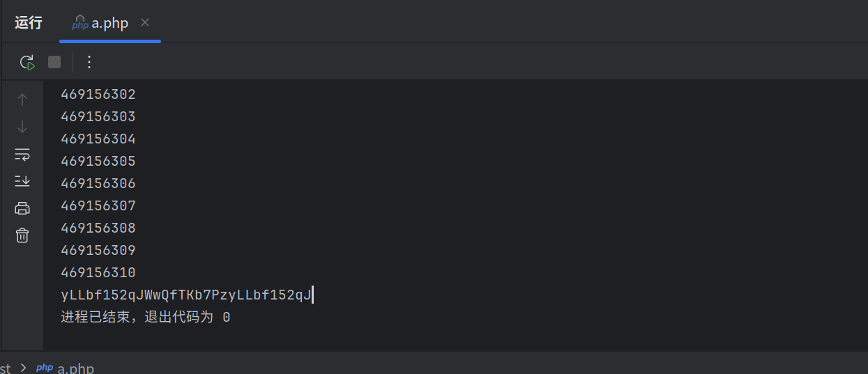Click the PHP file icon in breadcrumb

pyautogui.click(x=45, y=367)
